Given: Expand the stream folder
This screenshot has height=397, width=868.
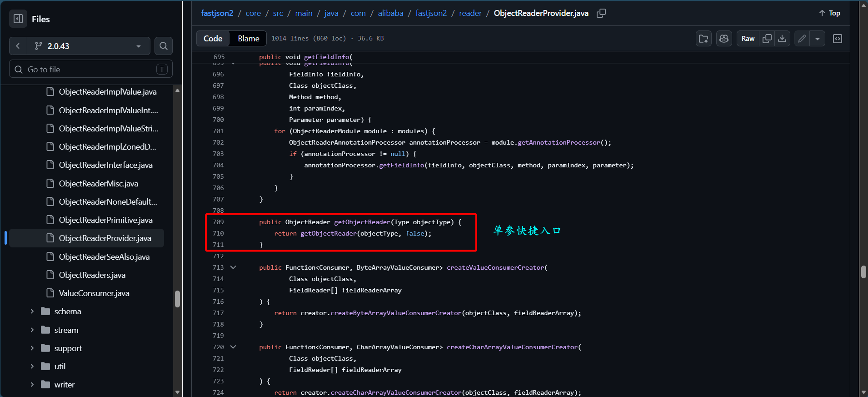Looking at the screenshot, I should (32, 330).
